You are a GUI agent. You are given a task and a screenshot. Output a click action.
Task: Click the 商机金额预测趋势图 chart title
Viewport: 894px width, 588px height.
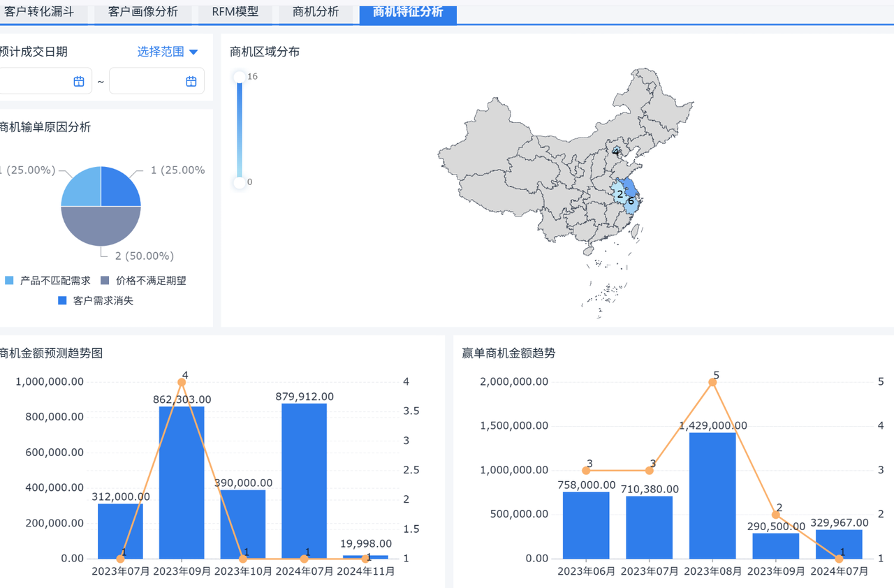pos(52,353)
